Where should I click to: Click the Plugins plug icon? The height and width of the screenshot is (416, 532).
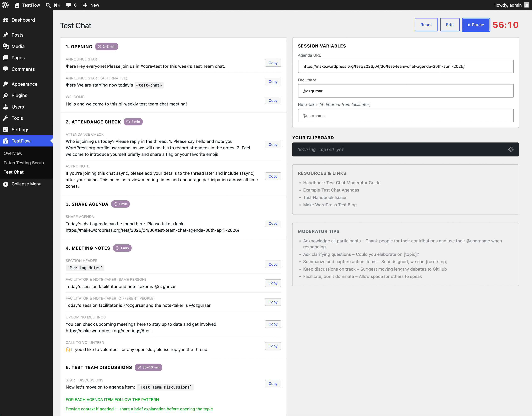[x=6, y=95]
